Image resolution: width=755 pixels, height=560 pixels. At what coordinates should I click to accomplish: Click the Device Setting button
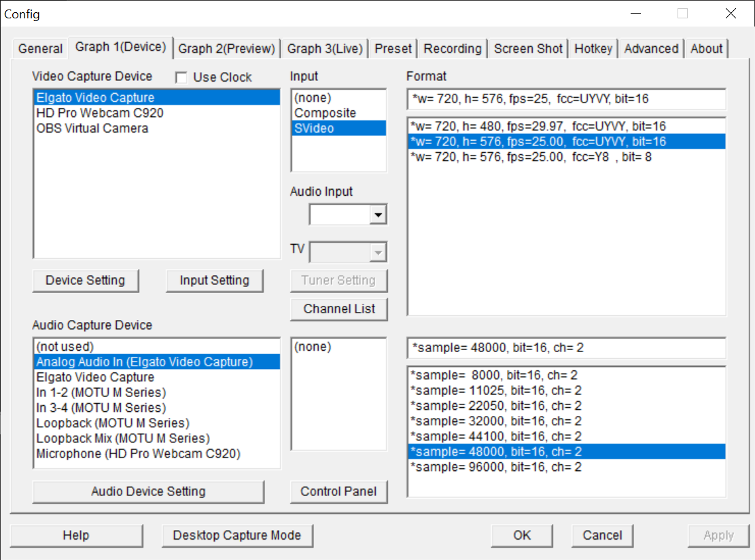pos(85,280)
